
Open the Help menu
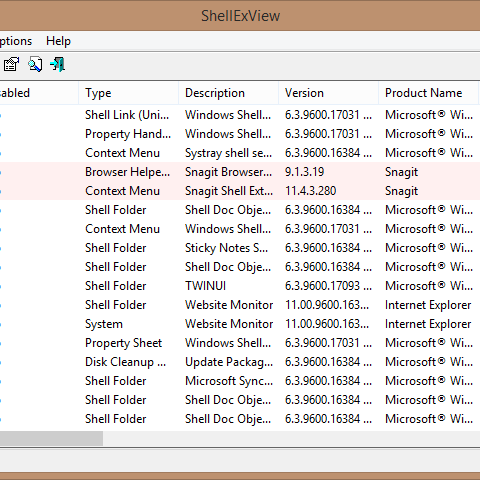tap(58, 41)
